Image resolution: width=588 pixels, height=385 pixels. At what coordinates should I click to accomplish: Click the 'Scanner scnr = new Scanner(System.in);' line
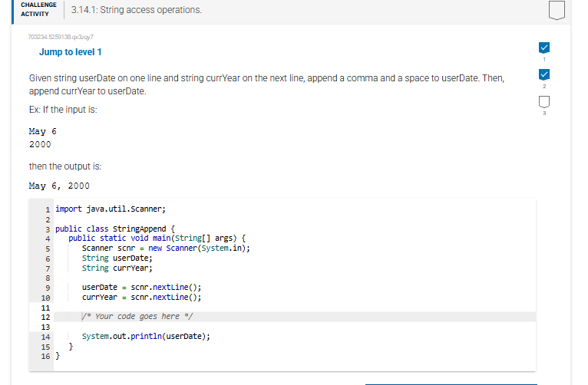click(x=166, y=248)
